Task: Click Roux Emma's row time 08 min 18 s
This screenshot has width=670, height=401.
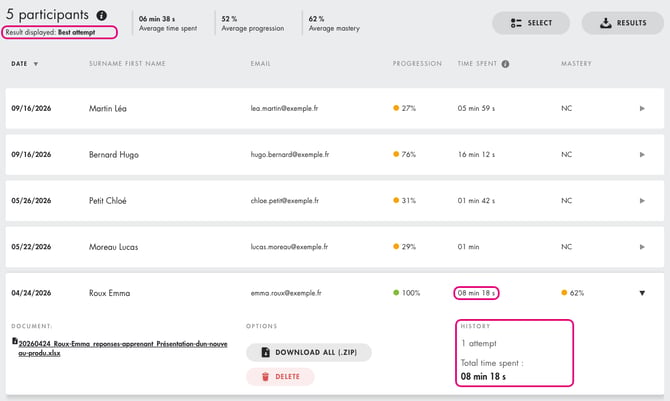Action: point(476,293)
